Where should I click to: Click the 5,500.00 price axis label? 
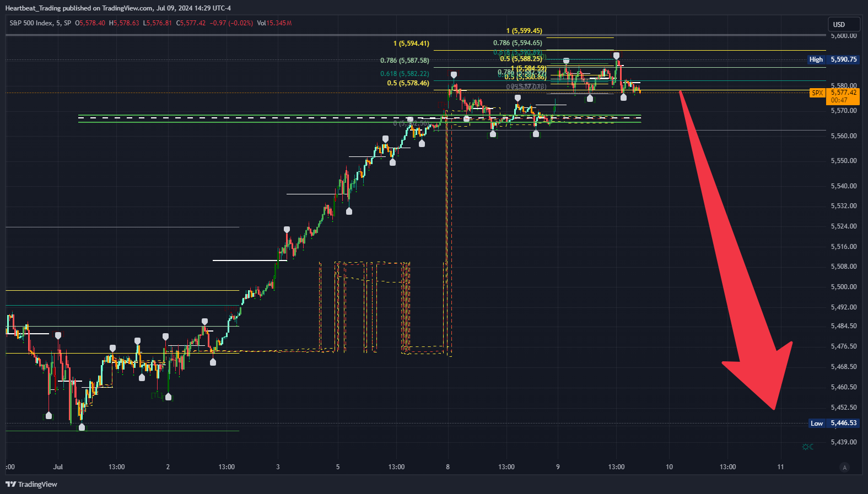844,287
